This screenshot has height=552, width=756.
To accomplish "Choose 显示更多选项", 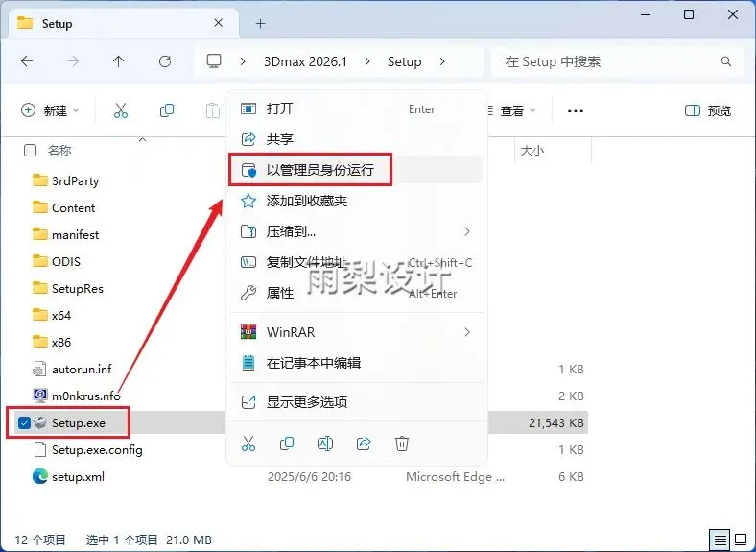I will coord(357,402).
